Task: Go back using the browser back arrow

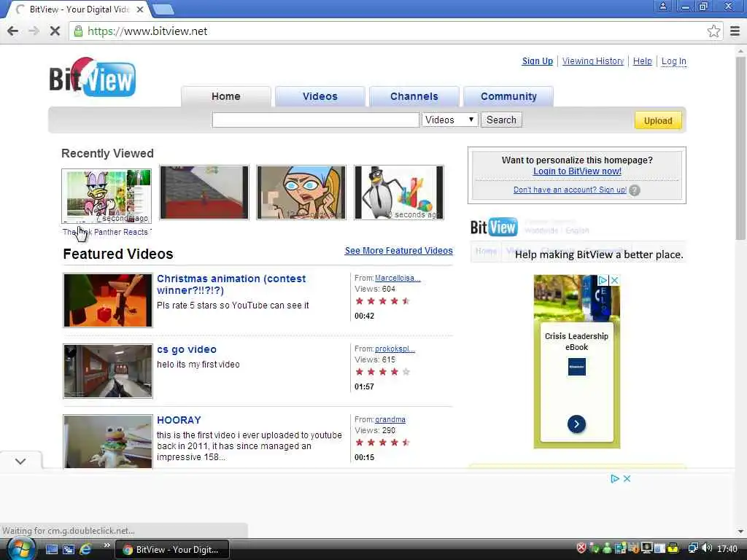Action: tap(13, 31)
